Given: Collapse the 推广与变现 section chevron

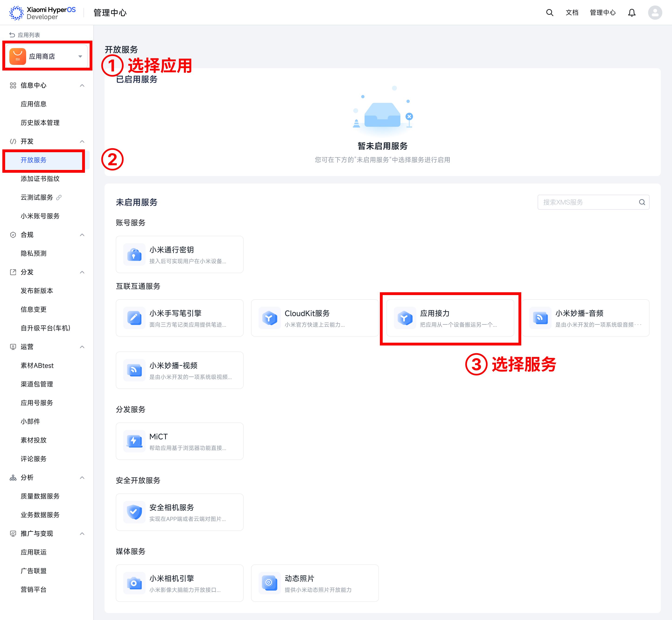Looking at the screenshot, I should pyautogui.click(x=82, y=533).
